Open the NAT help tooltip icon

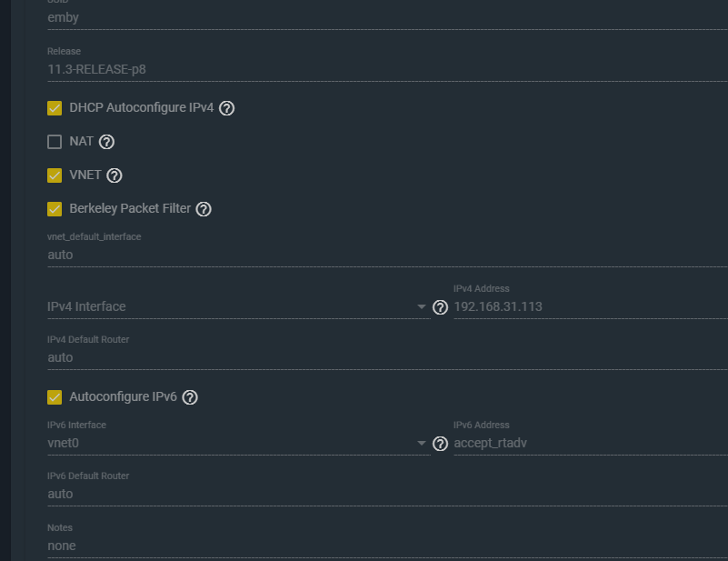107,142
